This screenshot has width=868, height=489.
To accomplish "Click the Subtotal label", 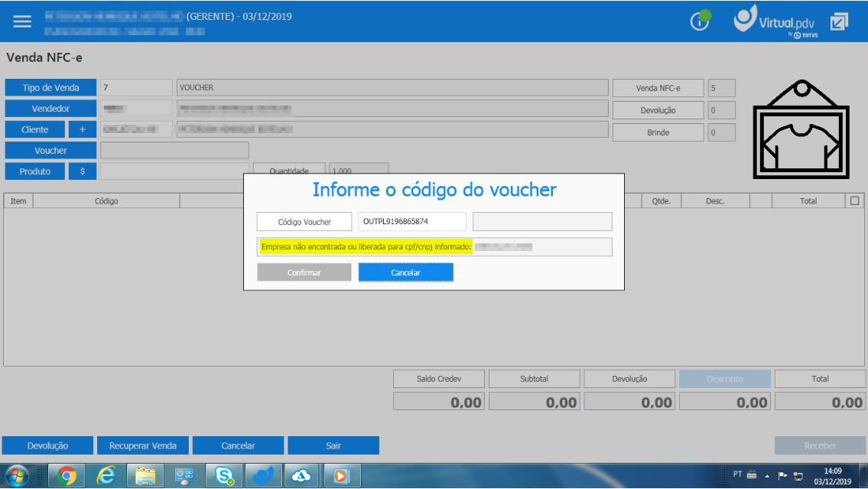I will pos(535,379).
